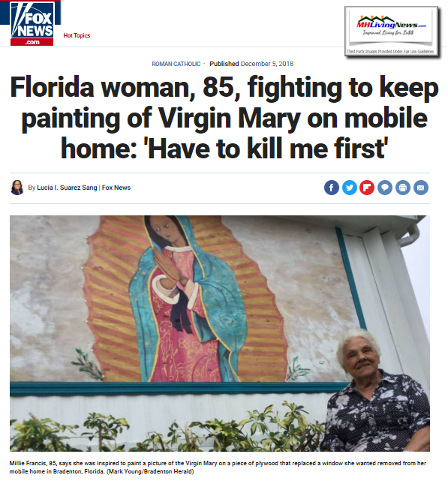Open the Roman Catholic category link

(x=176, y=64)
